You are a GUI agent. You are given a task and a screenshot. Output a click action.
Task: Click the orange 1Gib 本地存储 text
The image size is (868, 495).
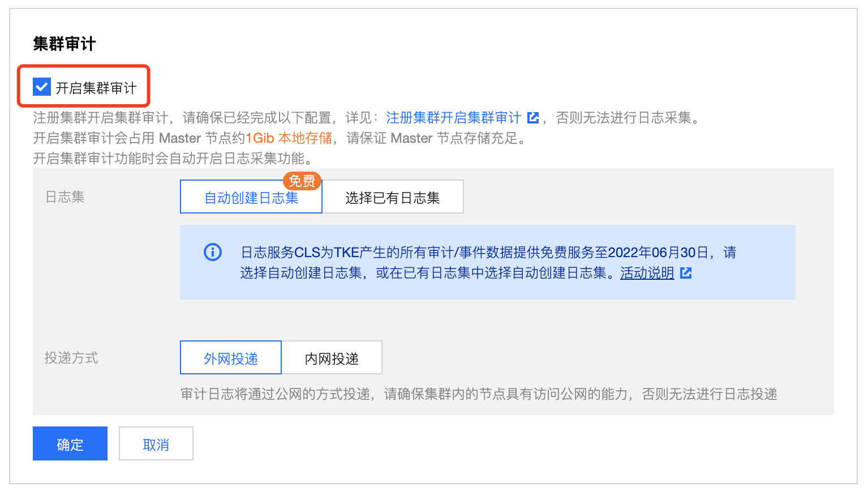click(x=289, y=138)
